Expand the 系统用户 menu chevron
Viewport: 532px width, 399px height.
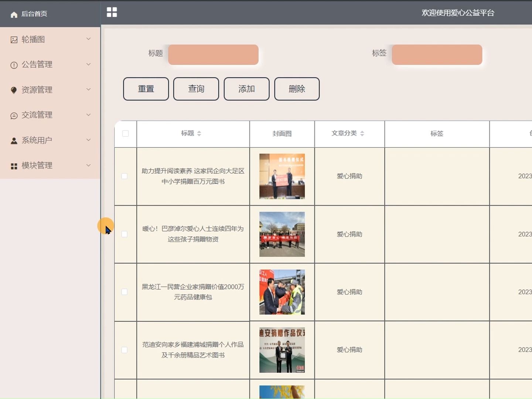[88, 140]
